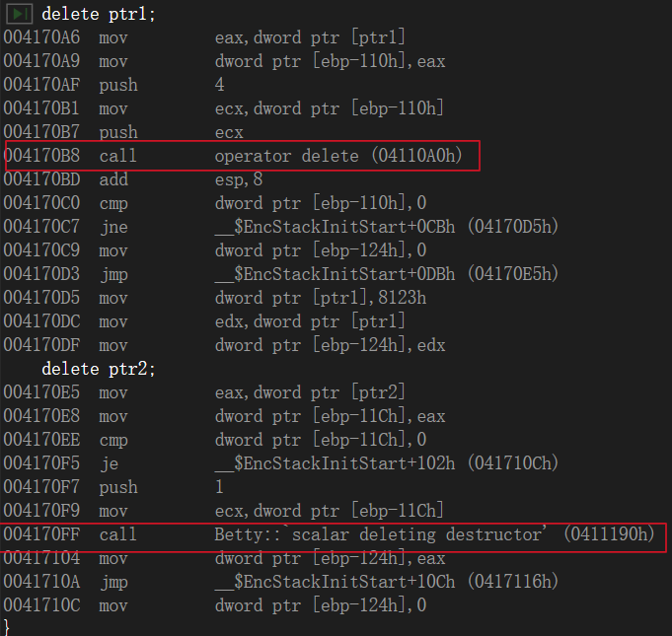
Task: Click address 004170A6 mov instruction
Action: point(204,37)
